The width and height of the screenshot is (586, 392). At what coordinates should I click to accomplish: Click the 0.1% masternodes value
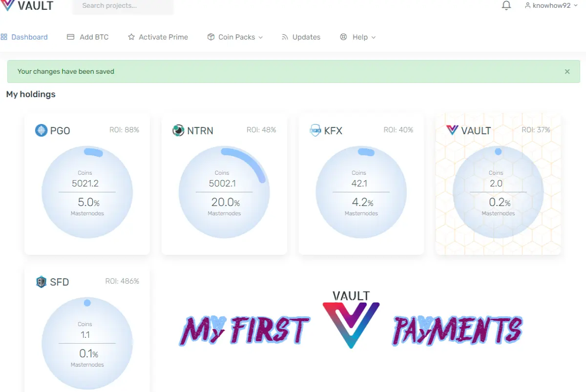(x=88, y=353)
